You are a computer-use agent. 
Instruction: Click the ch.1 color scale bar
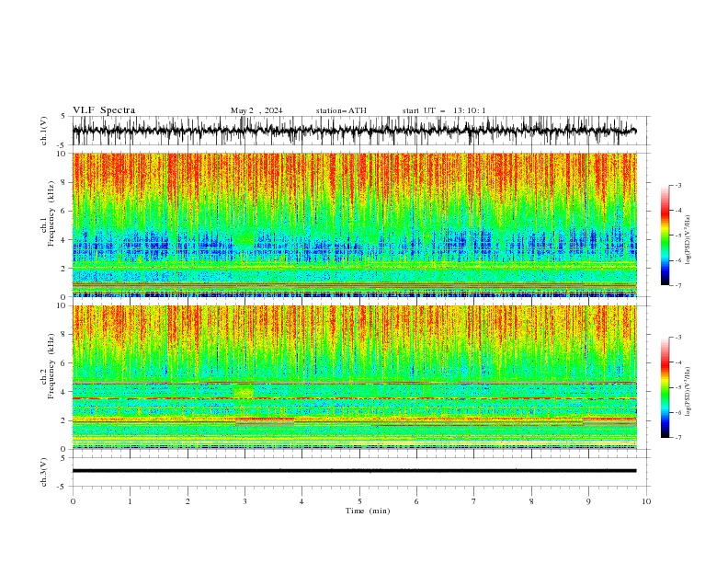point(665,236)
